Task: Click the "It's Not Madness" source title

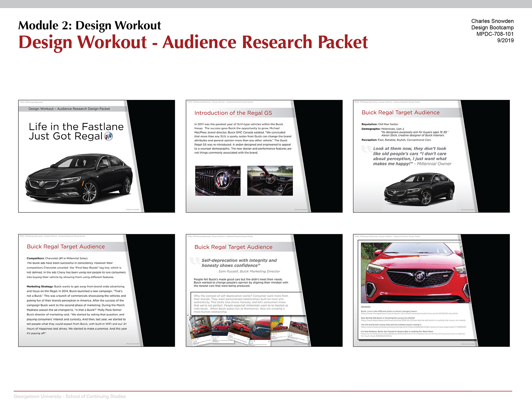Action: [397, 332]
